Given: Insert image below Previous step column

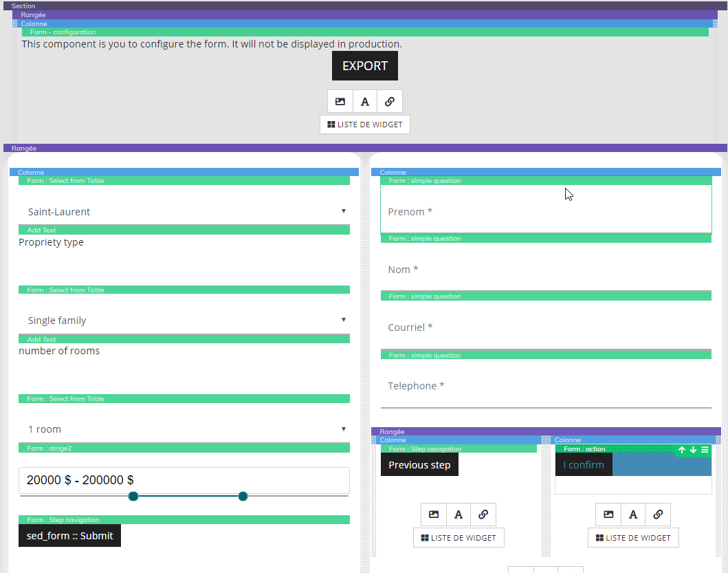Looking at the screenshot, I should point(434,515).
